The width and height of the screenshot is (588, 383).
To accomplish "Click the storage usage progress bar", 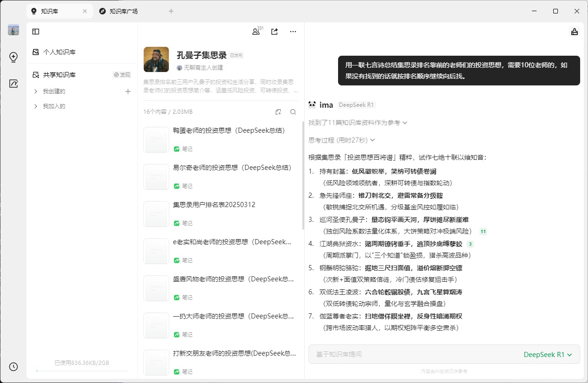I will pos(82,371).
